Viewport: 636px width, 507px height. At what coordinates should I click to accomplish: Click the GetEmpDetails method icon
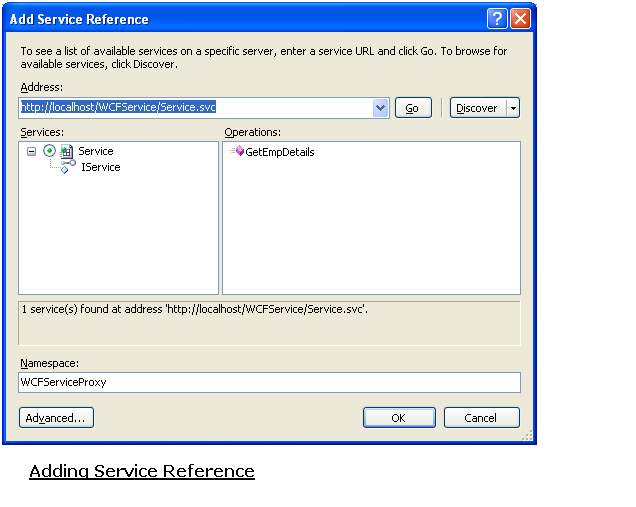(x=237, y=151)
